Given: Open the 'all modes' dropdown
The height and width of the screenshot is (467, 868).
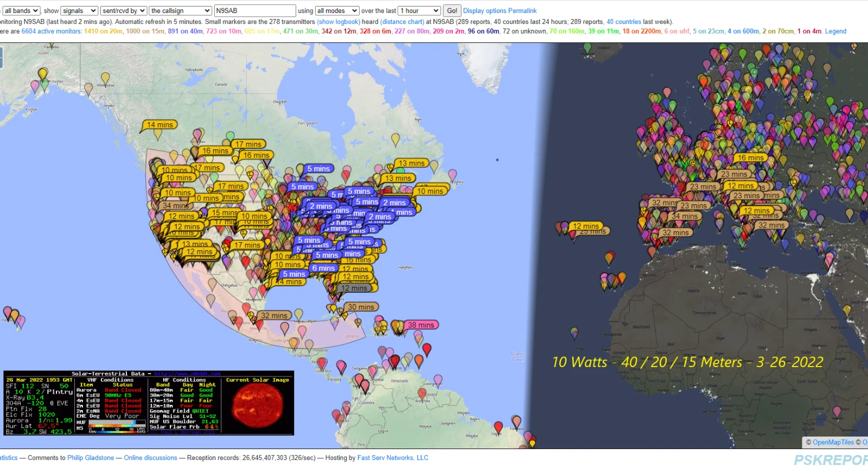Looking at the screenshot, I should coord(337,11).
